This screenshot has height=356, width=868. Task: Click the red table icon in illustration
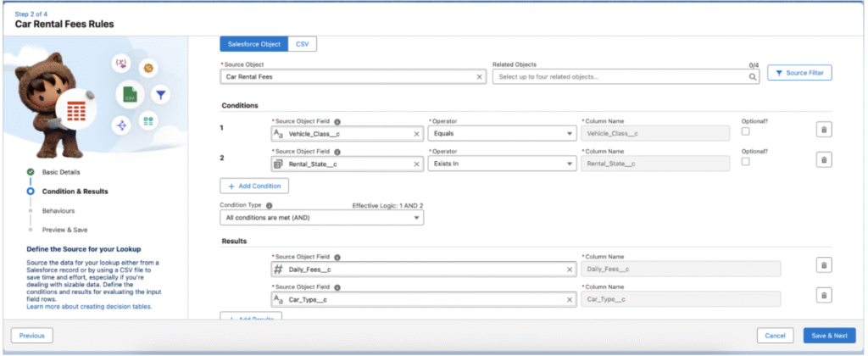tap(75, 109)
